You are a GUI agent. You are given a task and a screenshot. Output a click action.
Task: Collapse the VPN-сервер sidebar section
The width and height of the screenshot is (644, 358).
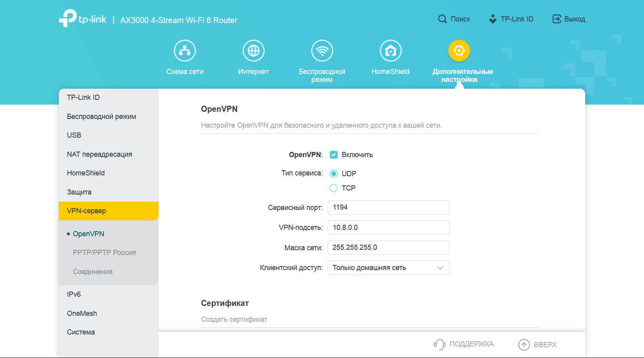pyautogui.click(x=109, y=211)
